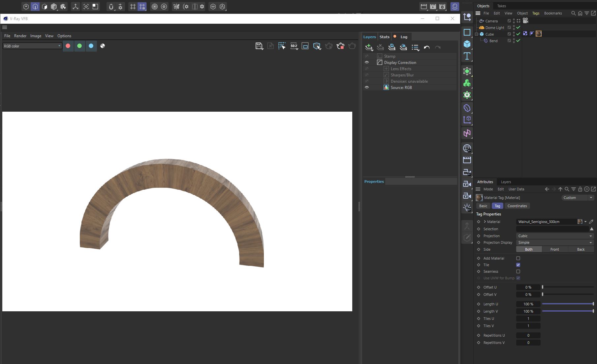Screen dimensions: 597x364
Task: Select the Text spline tool
Action: pos(467,56)
